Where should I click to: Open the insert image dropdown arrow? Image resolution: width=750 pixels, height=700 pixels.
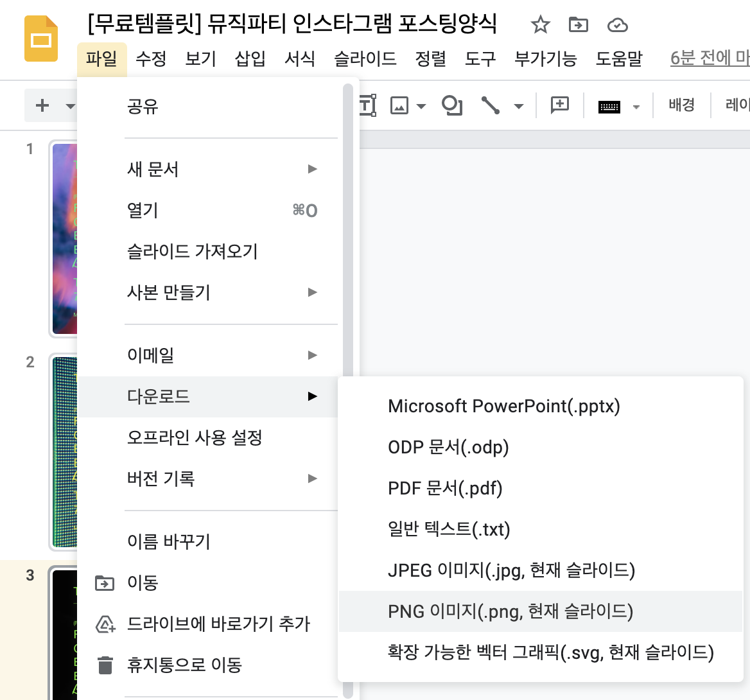[x=421, y=106]
